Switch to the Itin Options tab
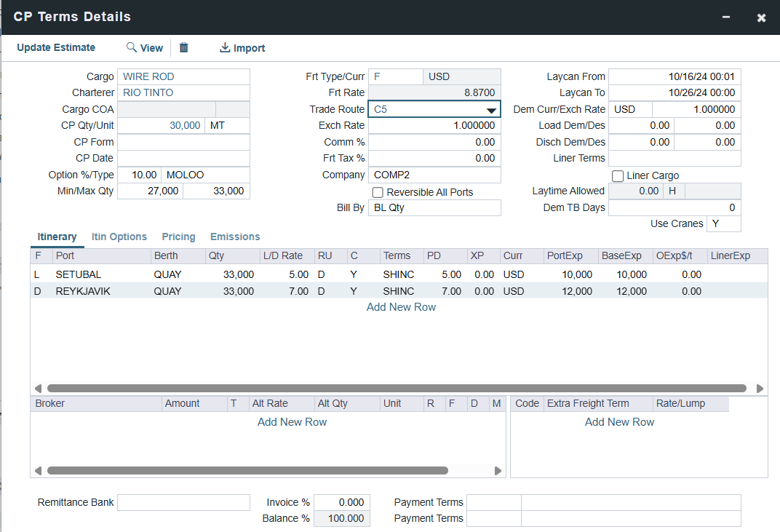Viewport: 780px width, 532px height. coord(119,237)
